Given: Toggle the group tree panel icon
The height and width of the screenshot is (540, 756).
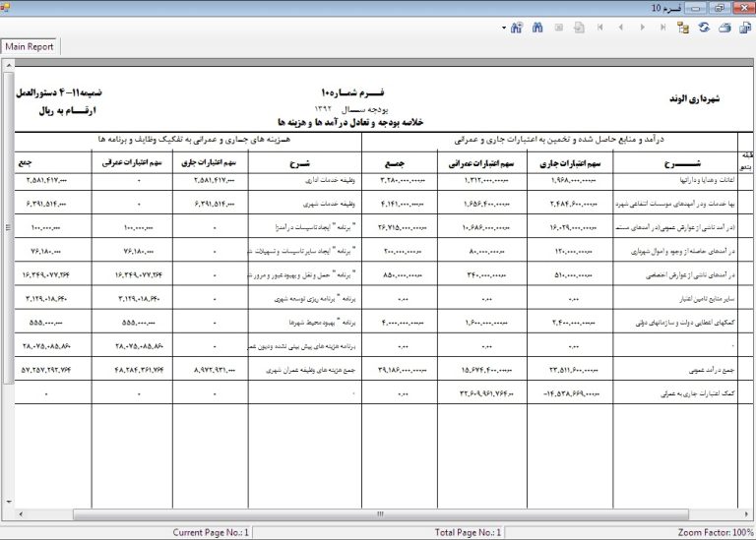Looking at the screenshot, I should pyautogui.click(x=684, y=29).
